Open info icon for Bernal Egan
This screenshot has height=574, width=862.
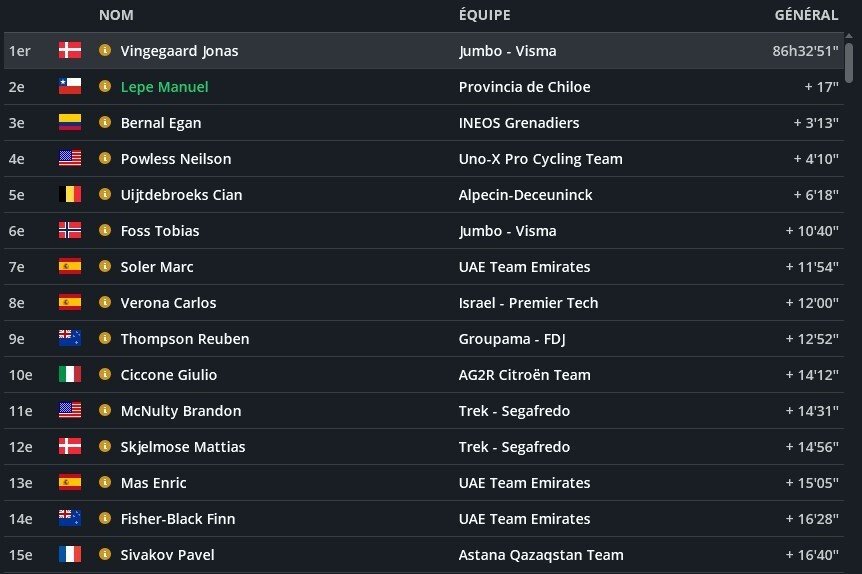(105, 123)
